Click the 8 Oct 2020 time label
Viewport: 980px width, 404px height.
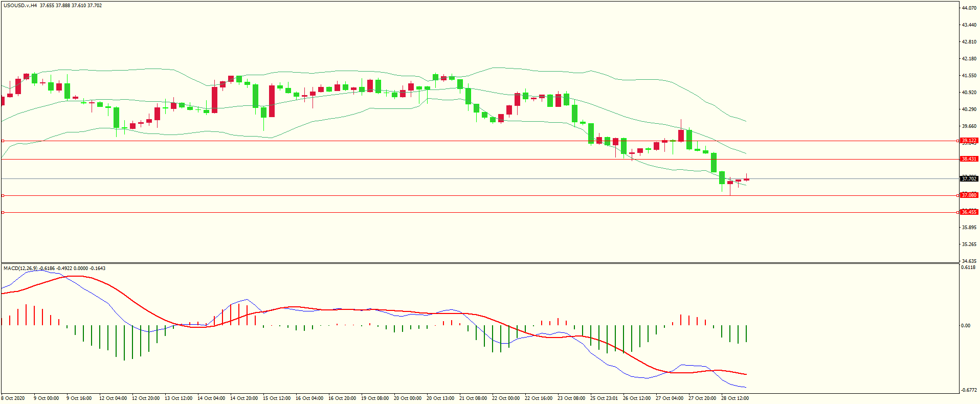pos(13,398)
